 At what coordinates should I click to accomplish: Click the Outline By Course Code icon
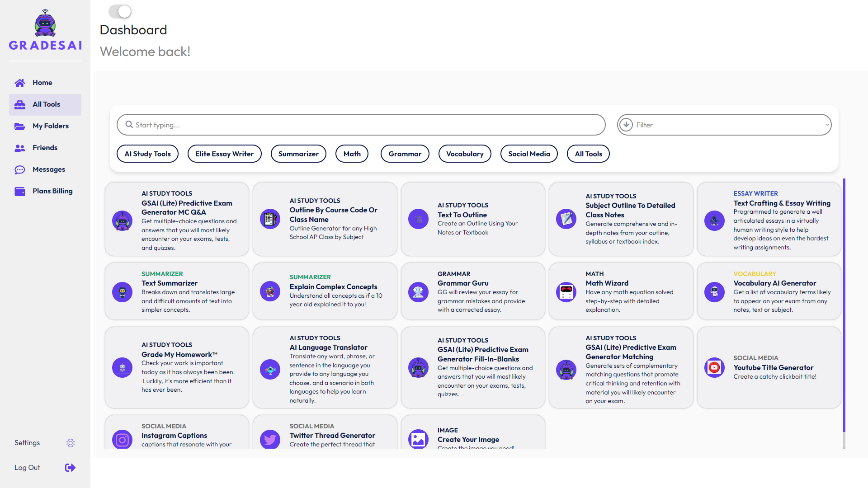pos(270,219)
